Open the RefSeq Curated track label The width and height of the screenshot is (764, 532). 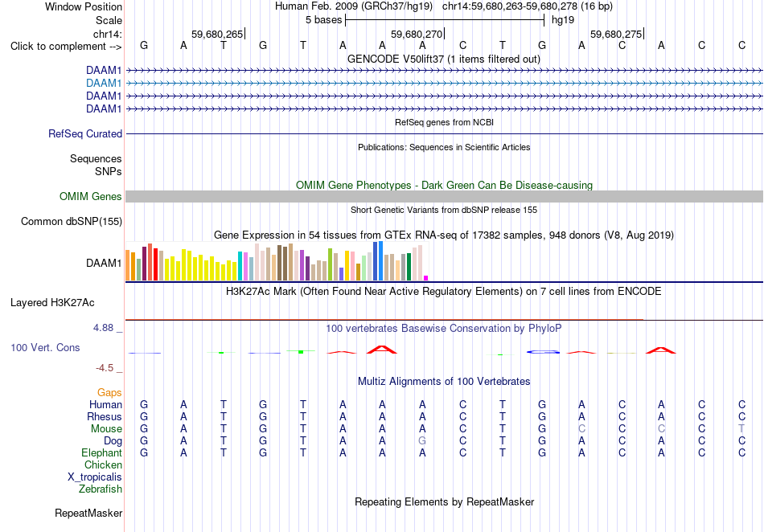[85, 134]
